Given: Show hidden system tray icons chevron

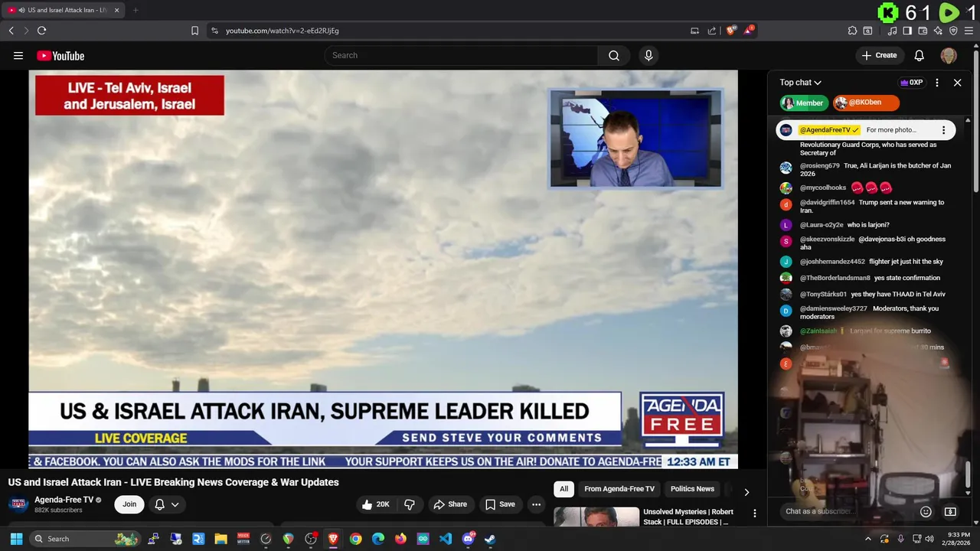Looking at the screenshot, I should click(867, 539).
